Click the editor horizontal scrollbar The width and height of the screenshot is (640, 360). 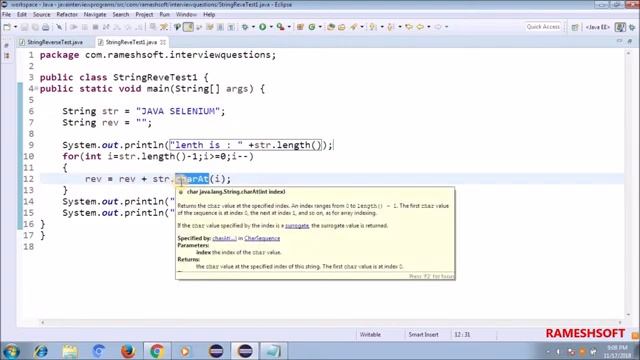click(331, 322)
